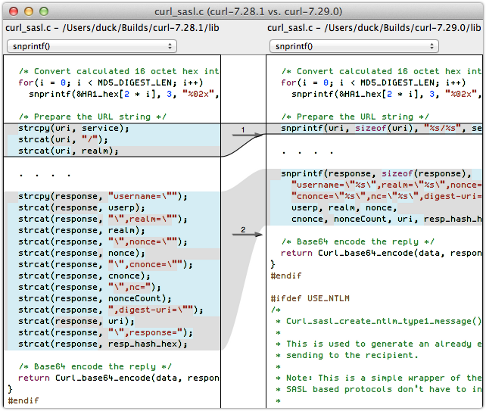The width and height of the screenshot is (486, 411).
Task: Minimize window using yellow button
Action: (x=29, y=11)
